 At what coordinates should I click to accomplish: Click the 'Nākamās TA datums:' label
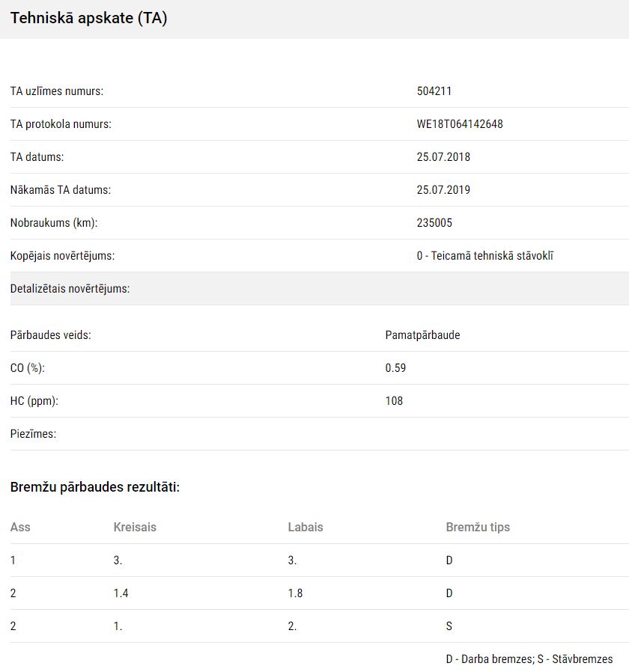point(61,190)
